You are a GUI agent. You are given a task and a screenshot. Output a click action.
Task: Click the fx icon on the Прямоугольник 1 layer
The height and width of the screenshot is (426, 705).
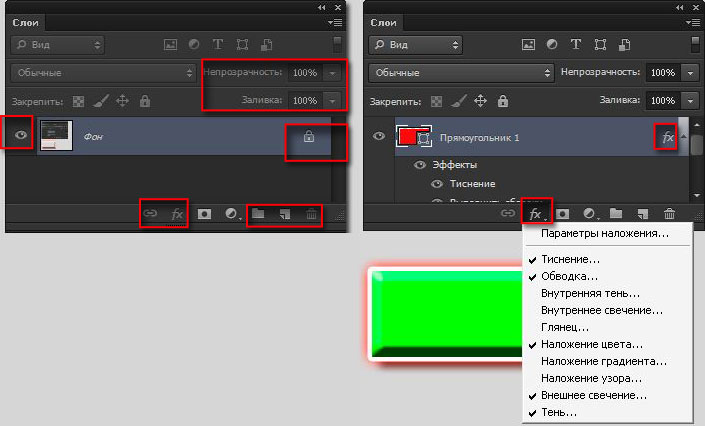pyautogui.click(x=668, y=136)
